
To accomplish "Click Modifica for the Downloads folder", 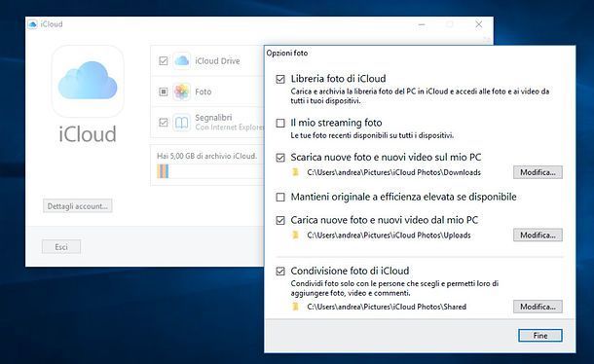I will point(538,172).
